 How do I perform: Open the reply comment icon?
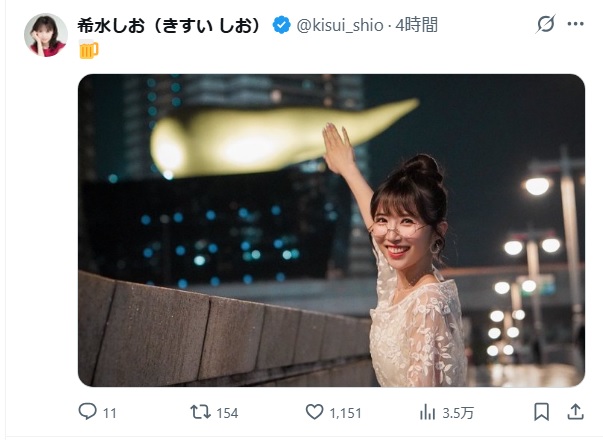pos(87,412)
